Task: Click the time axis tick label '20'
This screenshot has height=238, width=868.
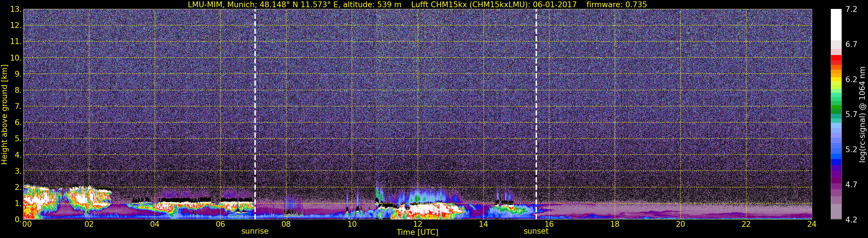Action: [680, 224]
